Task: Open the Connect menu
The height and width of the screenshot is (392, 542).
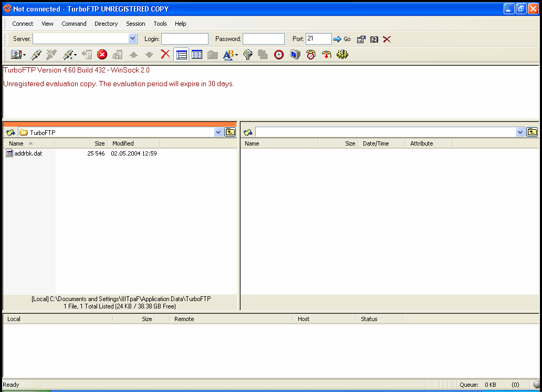Action: coord(23,24)
